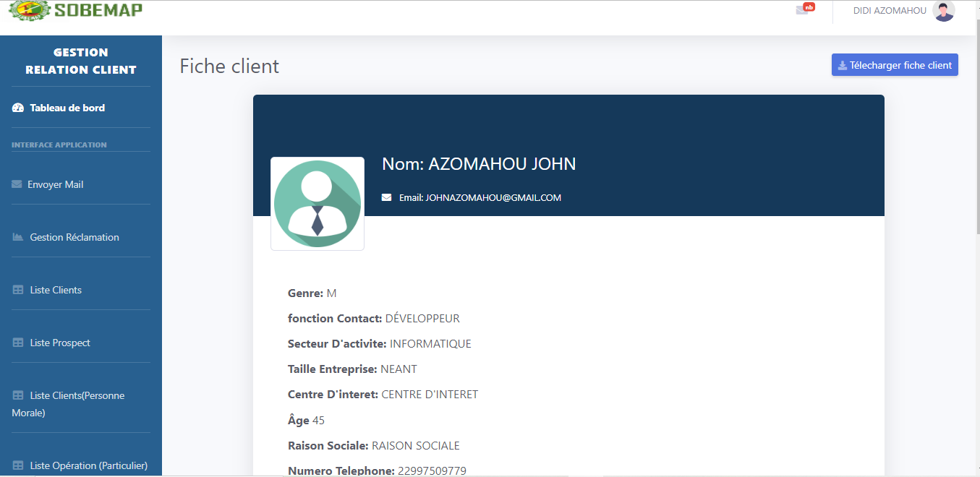Click the chart icon beside Gestion Réclamation
This screenshot has width=980, height=477.
(x=18, y=237)
